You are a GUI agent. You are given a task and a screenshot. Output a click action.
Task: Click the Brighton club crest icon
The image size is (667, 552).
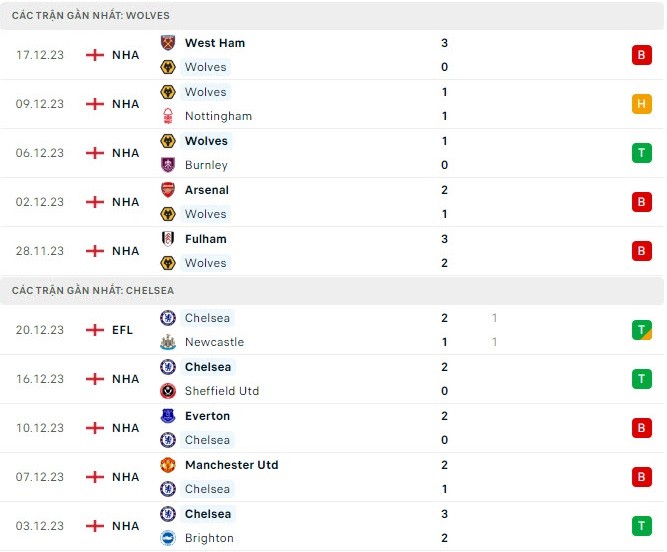pyautogui.click(x=167, y=538)
